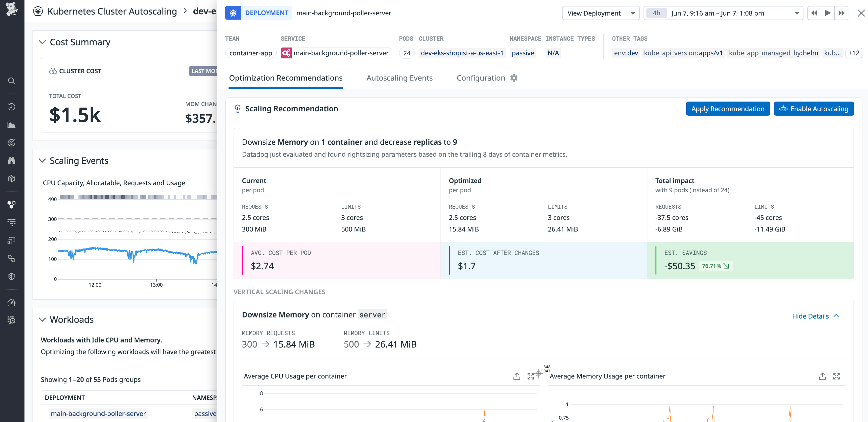Image resolution: width=868 pixels, height=422 pixels.
Task: Expand the Average Memory Usage chart to fullscreen
Action: pos(837,376)
